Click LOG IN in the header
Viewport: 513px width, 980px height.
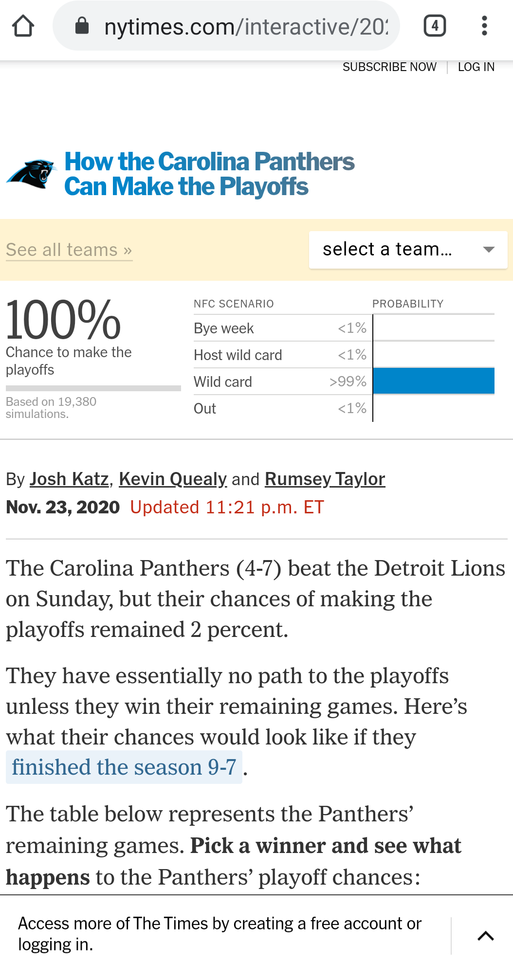(476, 67)
